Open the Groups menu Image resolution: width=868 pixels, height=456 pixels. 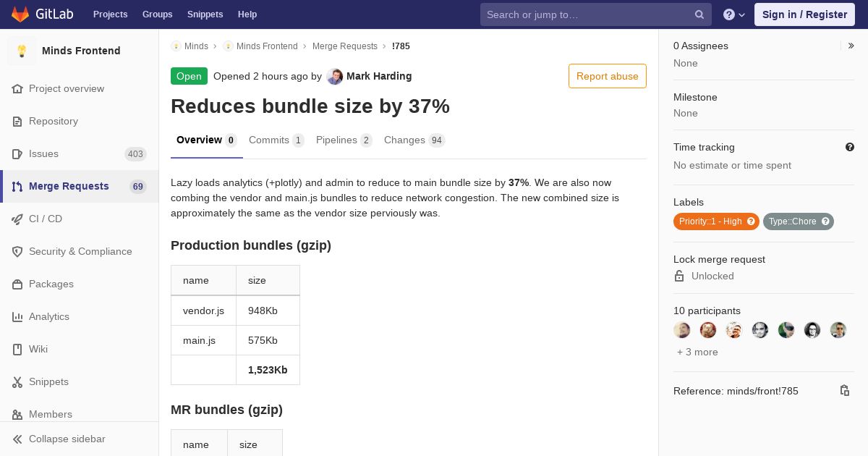coord(157,14)
